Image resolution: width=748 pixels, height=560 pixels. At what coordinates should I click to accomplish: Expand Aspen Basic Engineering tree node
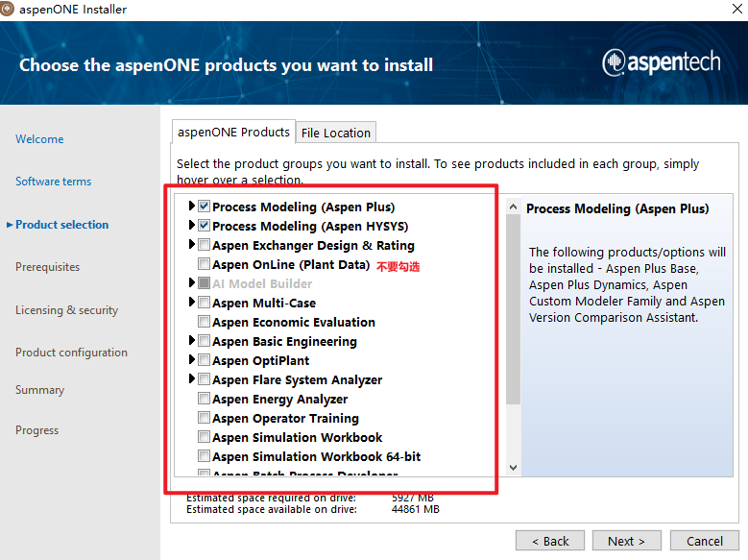[x=192, y=341]
